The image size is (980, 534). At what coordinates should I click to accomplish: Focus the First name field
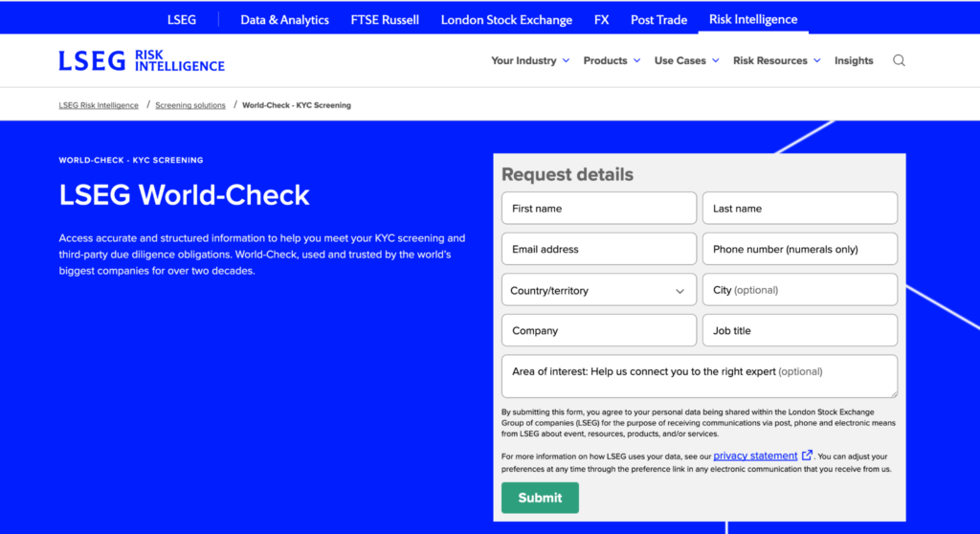pos(599,209)
